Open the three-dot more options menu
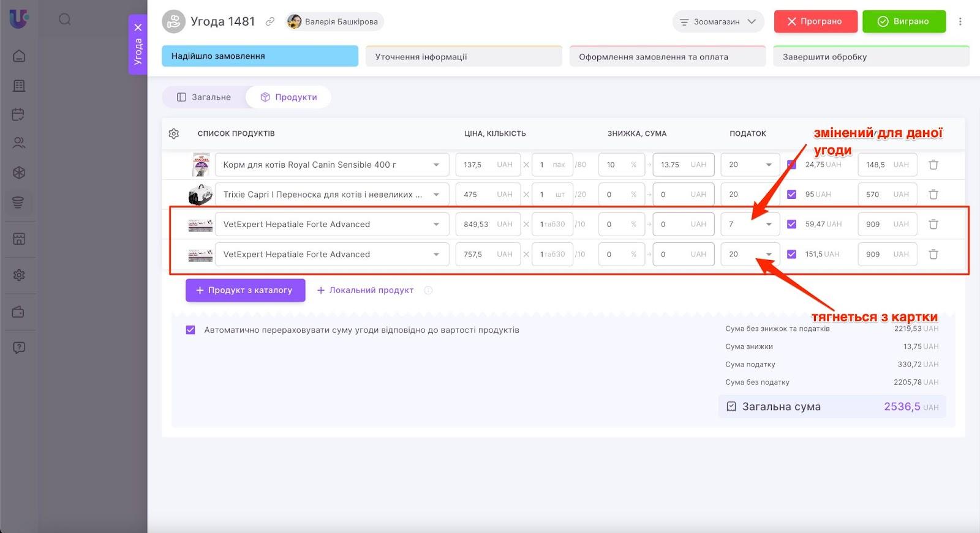This screenshot has width=980, height=533. pos(960,21)
